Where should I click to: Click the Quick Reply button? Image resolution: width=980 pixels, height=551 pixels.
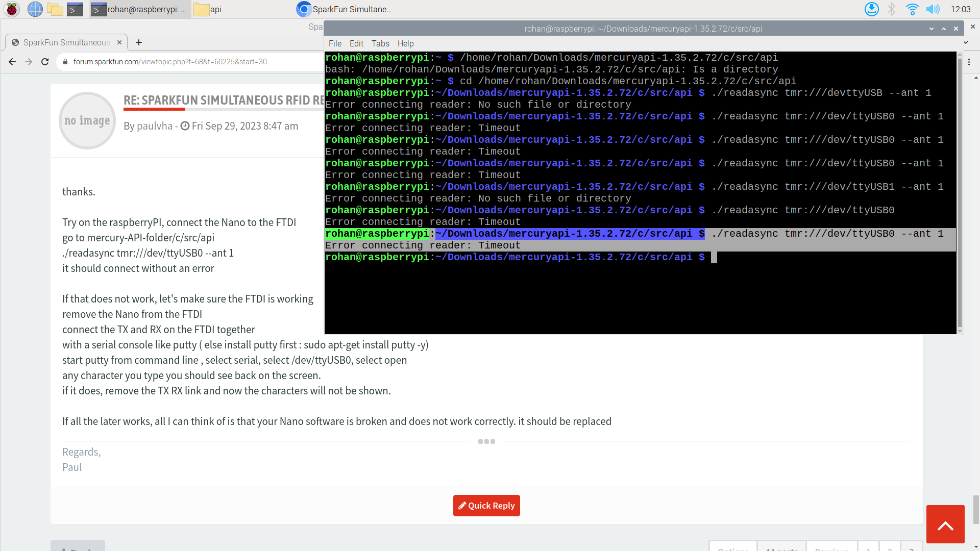486,506
